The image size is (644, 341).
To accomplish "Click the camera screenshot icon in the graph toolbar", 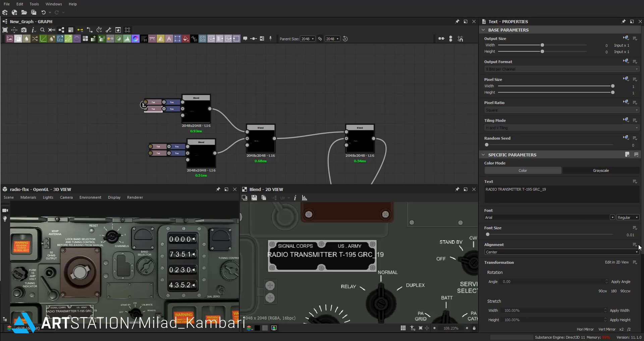I will coord(24,30).
